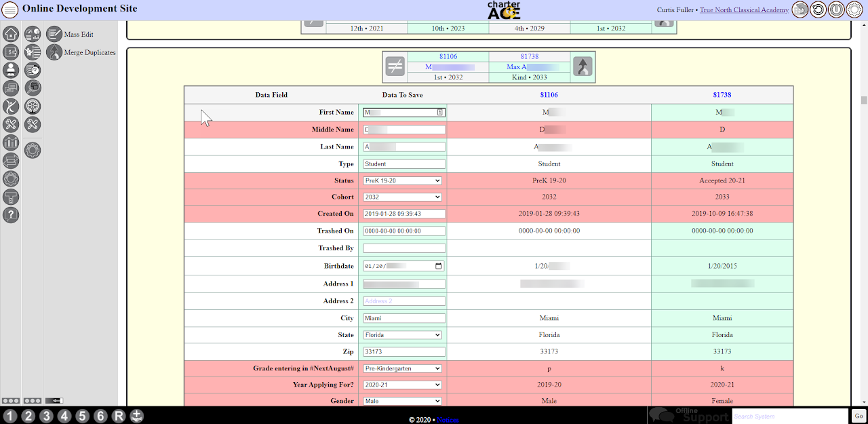Screen dimensions: 868x424
Task: Click the circular refresh icon in header
Action: click(x=818, y=10)
